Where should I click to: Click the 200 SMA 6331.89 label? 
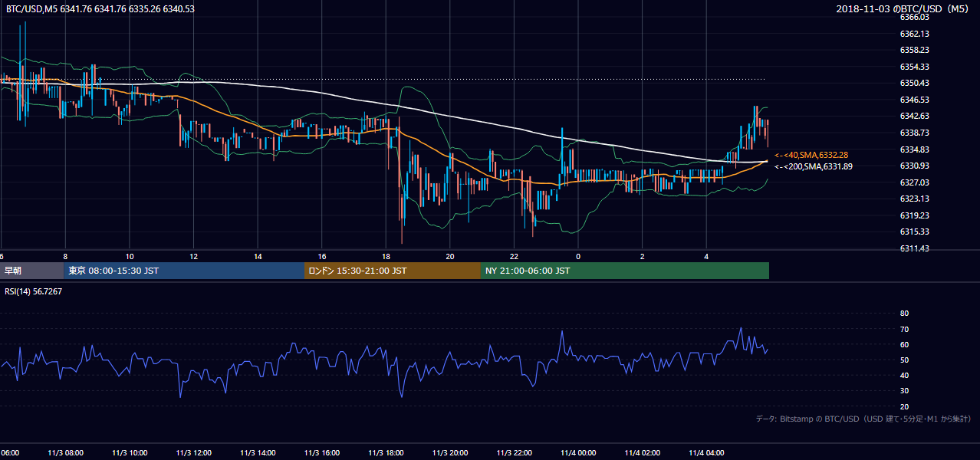click(x=814, y=166)
